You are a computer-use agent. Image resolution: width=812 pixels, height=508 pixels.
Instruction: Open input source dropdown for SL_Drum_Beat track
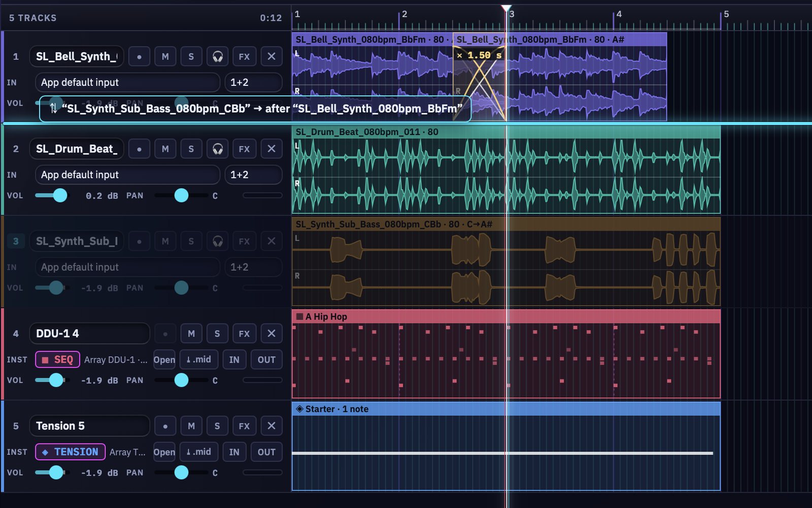point(127,175)
